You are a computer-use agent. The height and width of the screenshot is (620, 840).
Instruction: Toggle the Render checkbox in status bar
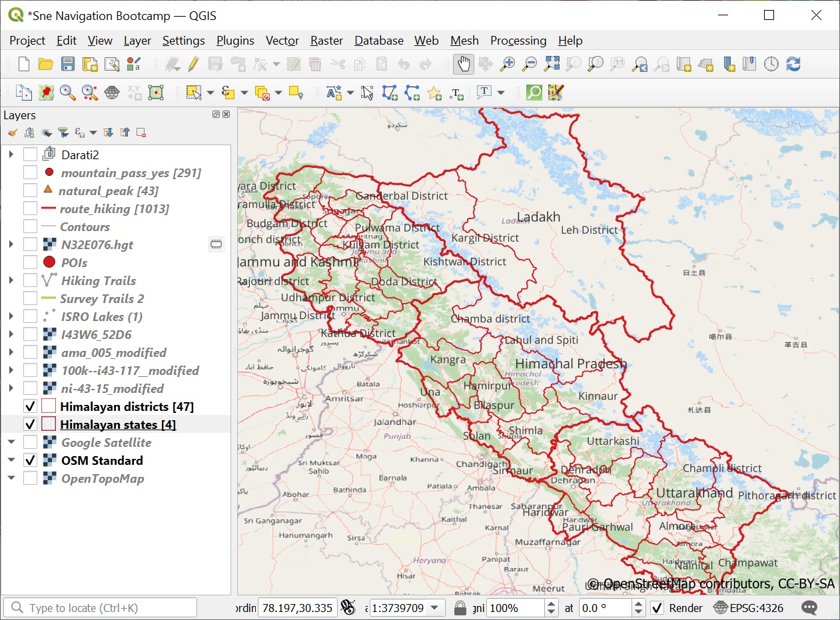(657, 607)
